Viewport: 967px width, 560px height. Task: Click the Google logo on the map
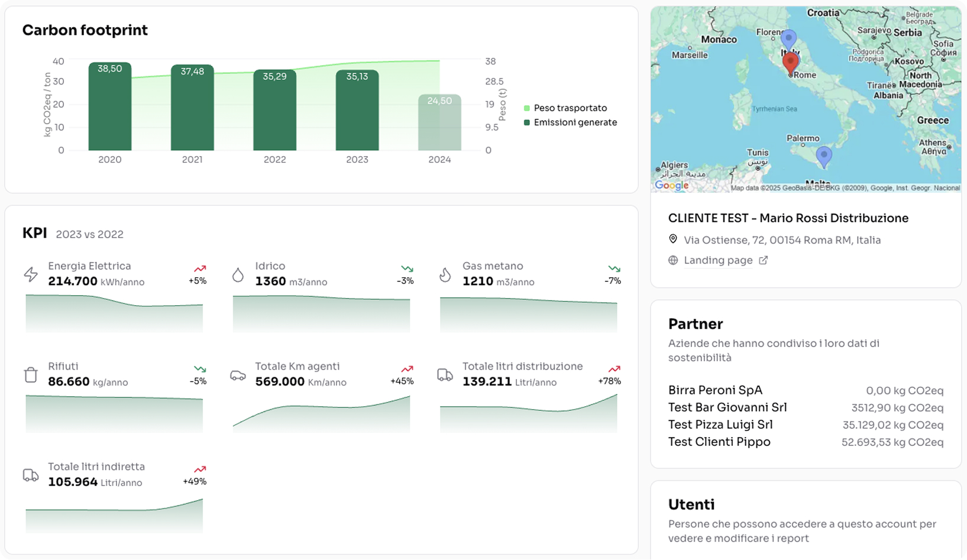(x=671, y=185)
